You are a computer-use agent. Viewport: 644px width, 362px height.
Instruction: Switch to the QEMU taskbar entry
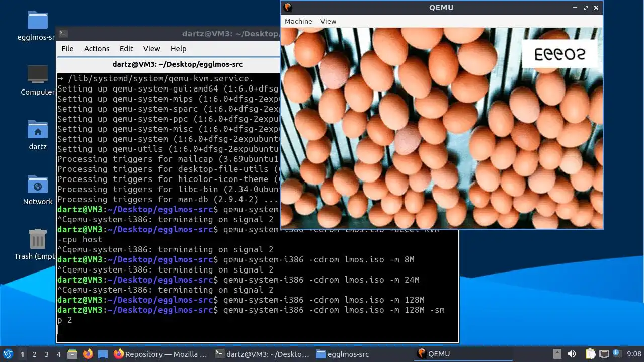tap(464, 354)
